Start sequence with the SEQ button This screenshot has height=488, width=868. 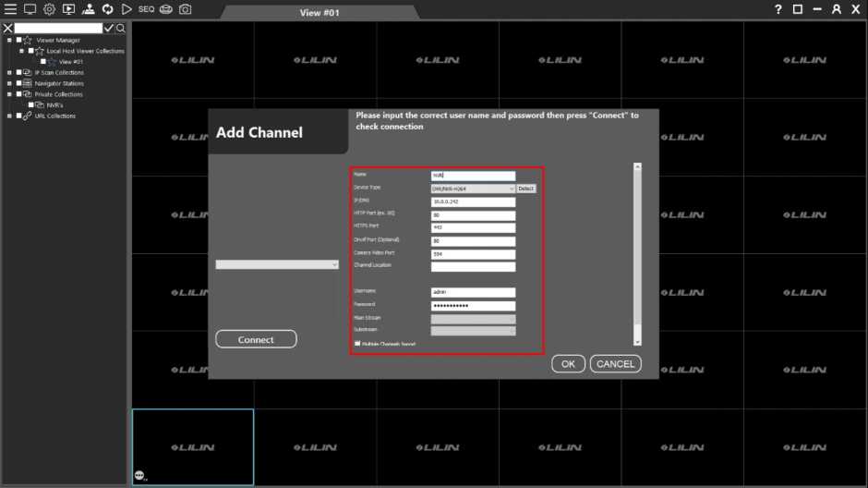146,9
